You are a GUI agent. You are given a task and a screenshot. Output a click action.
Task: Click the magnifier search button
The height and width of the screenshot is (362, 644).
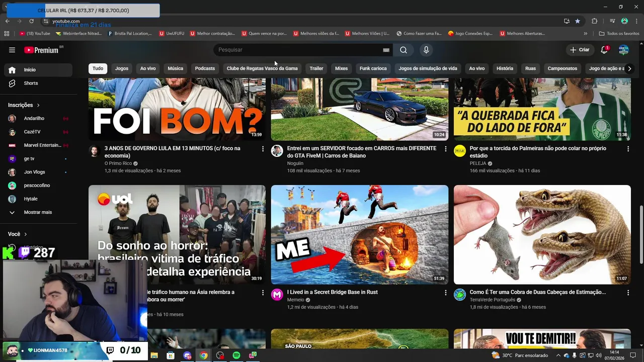[x=404, y=50]
